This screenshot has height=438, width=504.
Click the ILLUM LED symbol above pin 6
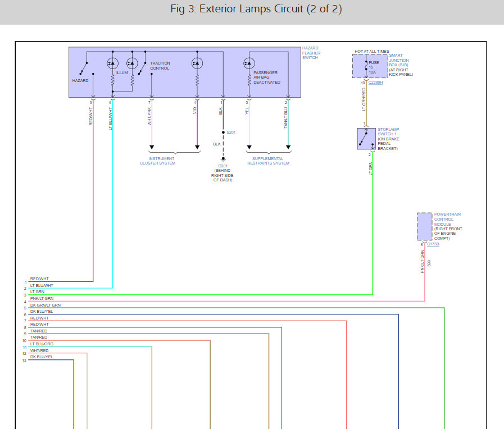tap(112, 63)
